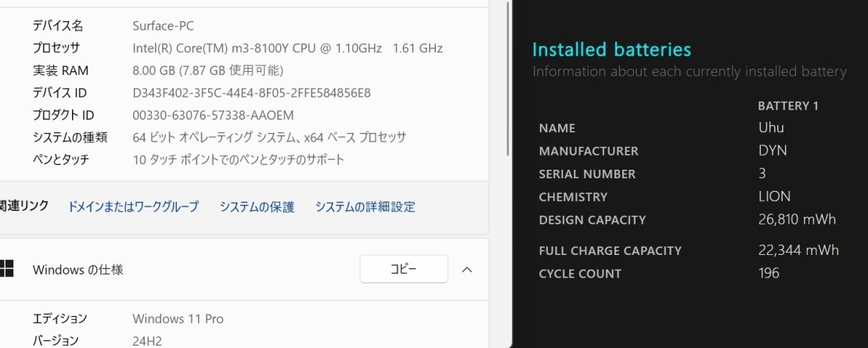Select the full charge capacity 22,344 mWh

(x=799, y=250)
